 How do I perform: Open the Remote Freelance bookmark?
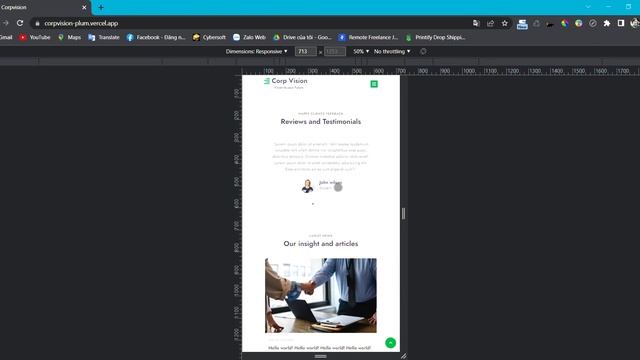click(x=368, y=37)
